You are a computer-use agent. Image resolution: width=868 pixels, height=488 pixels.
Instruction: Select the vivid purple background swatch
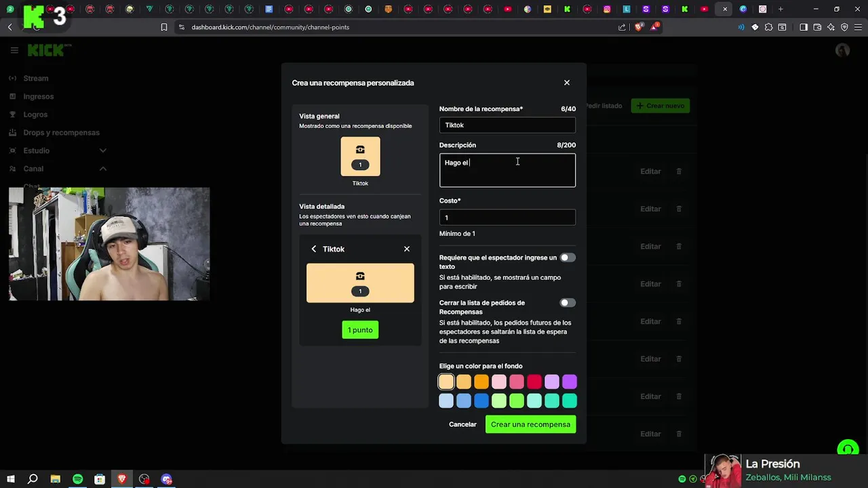pyautogui.click(x=570, y=382)
